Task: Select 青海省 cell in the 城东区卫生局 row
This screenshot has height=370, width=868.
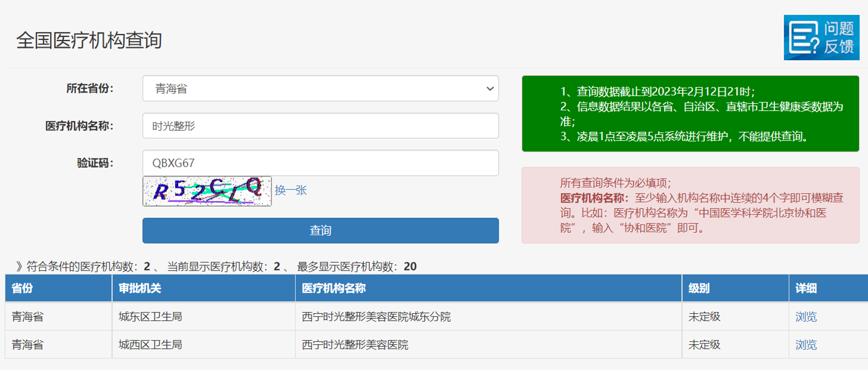Action: pyautogui.click(x=58, y=317)
